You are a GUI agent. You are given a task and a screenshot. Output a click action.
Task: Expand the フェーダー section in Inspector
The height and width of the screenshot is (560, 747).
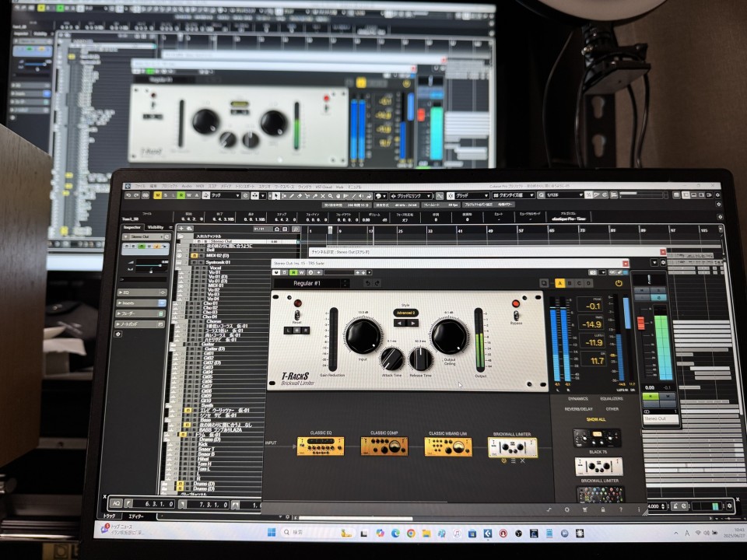[x=142, y=313]
